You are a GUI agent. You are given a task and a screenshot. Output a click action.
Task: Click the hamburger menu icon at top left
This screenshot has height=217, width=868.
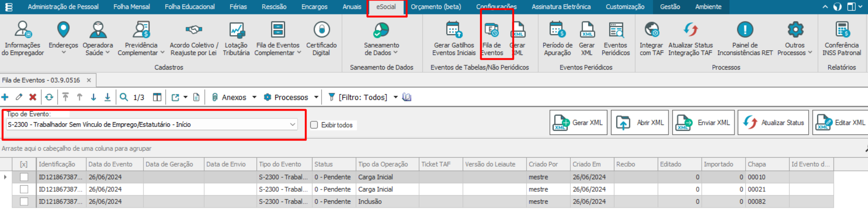click(8, 7)
